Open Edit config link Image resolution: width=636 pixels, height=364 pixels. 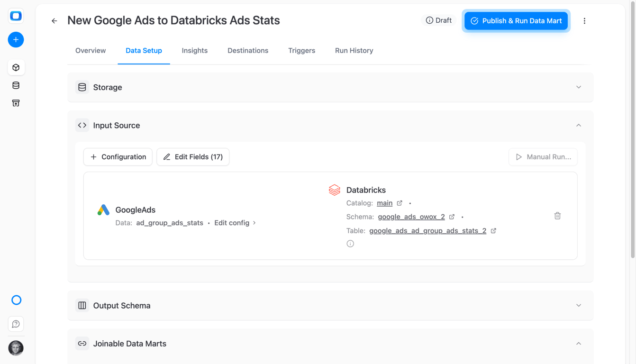click(x=232, y=223)
